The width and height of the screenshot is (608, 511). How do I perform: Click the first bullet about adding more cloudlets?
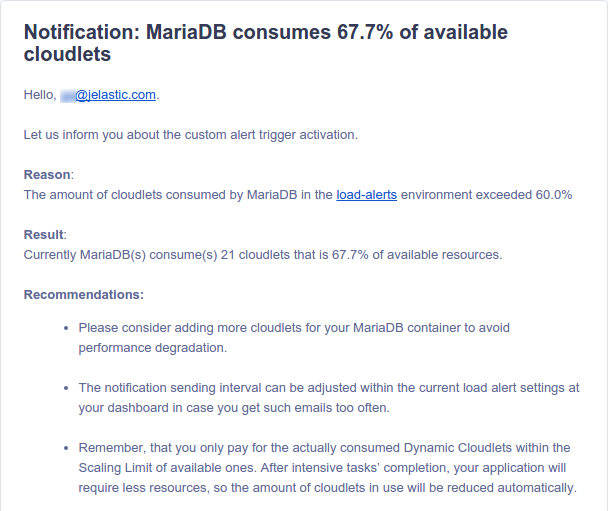[294, 338]
